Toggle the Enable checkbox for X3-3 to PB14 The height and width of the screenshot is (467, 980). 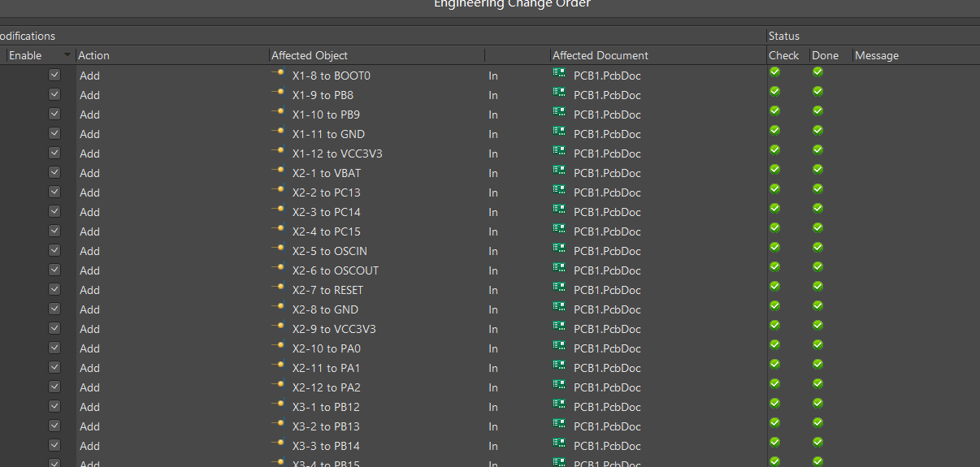click(x=54, y=444)
